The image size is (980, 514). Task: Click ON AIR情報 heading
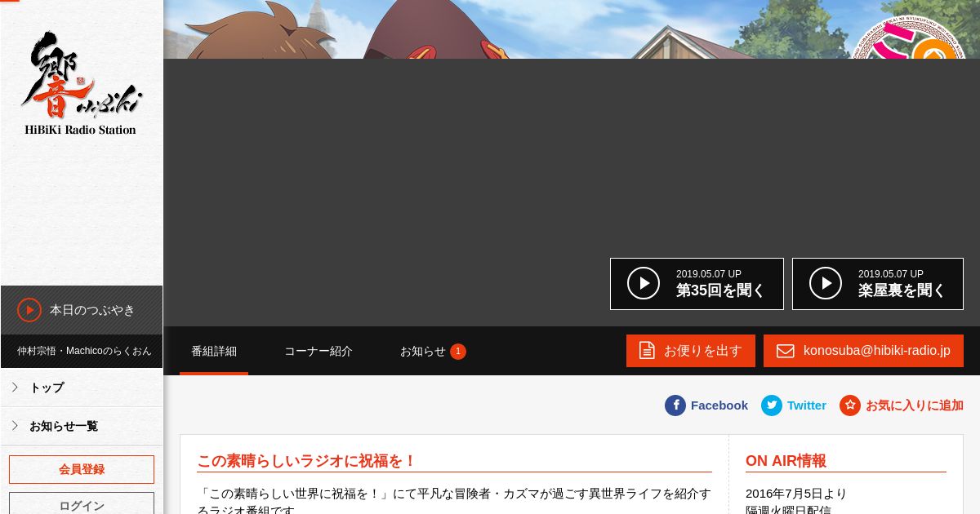[786, 461]
